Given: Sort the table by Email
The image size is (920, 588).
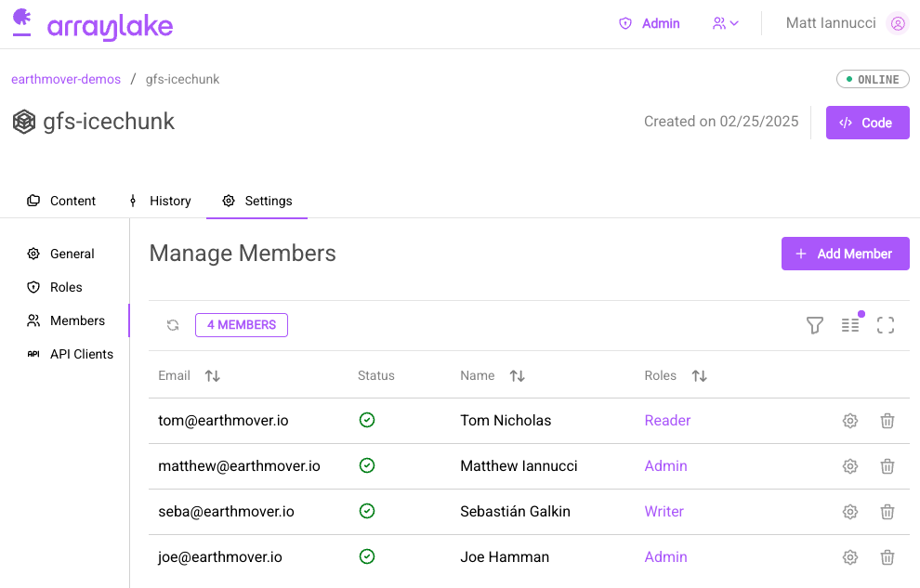Looking at the screenshot, I should pyautogui.click(x=213, y=376).
